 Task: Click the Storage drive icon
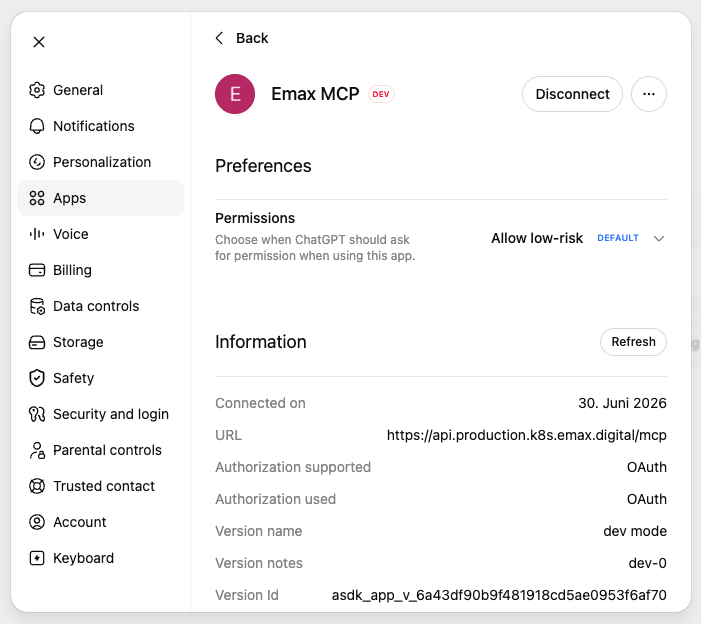click(37, 342)
